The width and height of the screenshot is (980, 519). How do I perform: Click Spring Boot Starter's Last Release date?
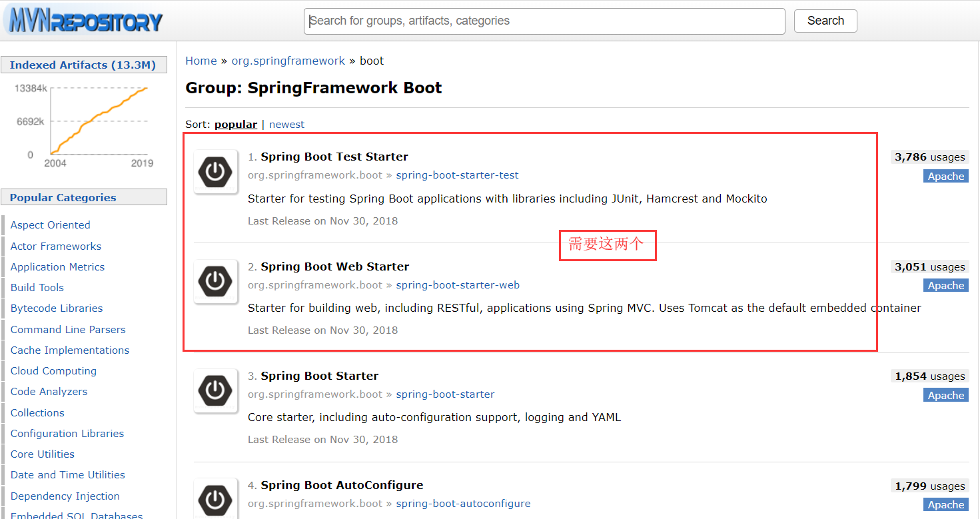click(322, 439)
